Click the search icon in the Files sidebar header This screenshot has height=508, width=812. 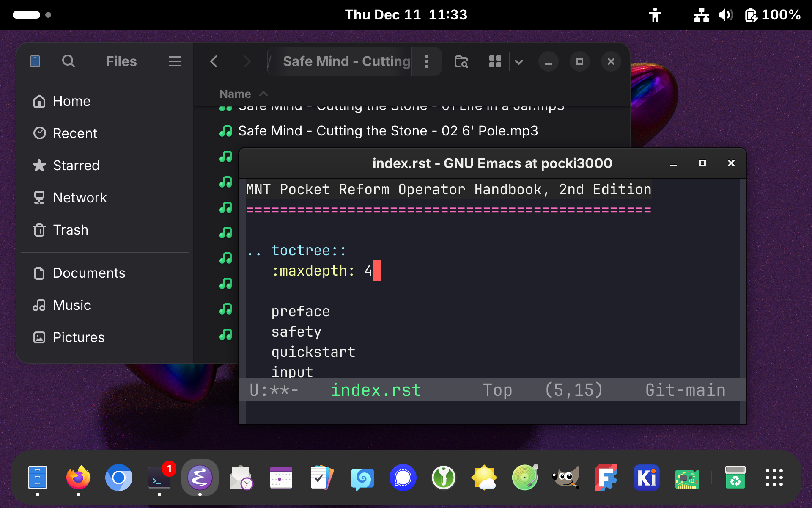[x=69, y=61]
